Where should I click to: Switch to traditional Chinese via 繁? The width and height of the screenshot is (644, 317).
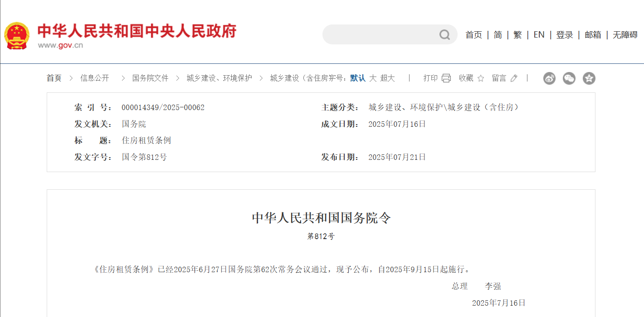pos(517,34)
